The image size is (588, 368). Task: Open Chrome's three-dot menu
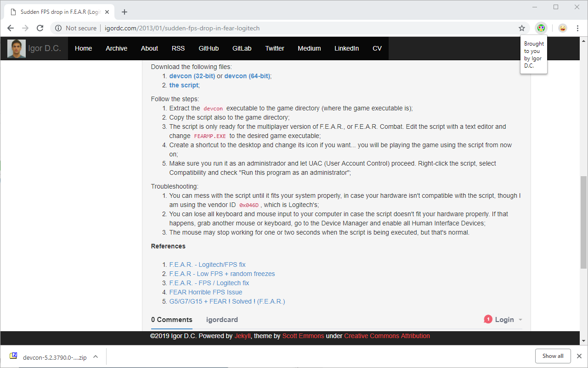pos(578,28)
